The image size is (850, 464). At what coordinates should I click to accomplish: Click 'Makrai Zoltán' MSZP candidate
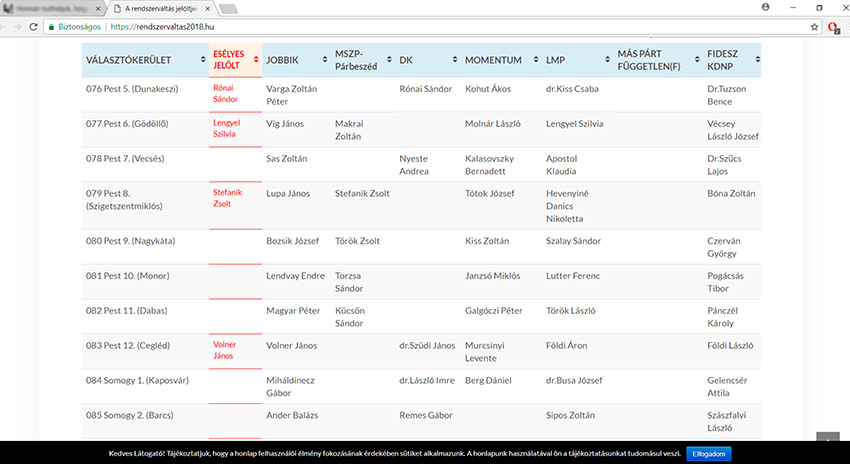point(349,130)
